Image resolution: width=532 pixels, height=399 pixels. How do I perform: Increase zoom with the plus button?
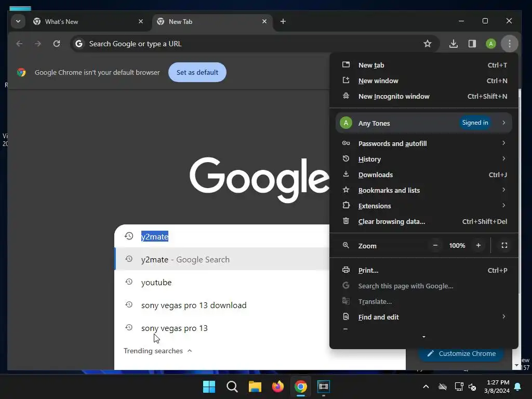pos(478,245)
